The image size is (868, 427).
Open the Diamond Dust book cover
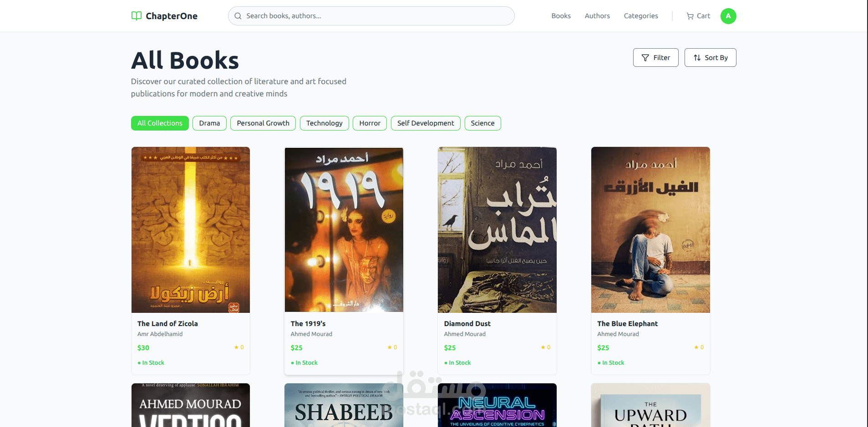pyautogui.click(x=497, y=230)
